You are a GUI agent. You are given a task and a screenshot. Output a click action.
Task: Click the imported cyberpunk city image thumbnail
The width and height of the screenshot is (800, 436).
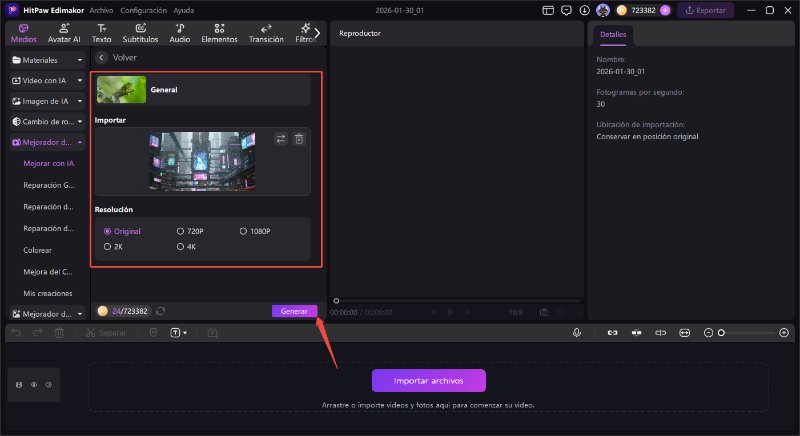click(203, 161)
